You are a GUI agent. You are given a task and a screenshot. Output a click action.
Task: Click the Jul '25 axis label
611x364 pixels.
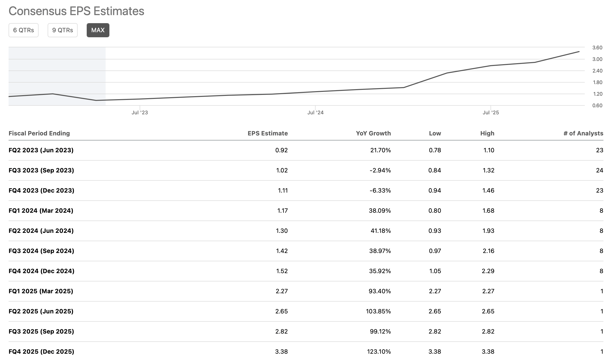pyautogui.click(x=491, y=113)
